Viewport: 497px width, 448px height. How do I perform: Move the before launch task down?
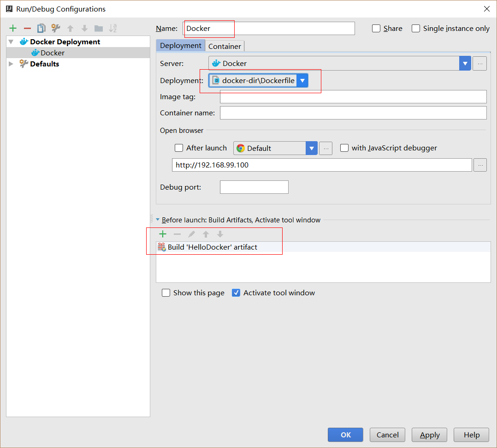[x=220, y=234]
